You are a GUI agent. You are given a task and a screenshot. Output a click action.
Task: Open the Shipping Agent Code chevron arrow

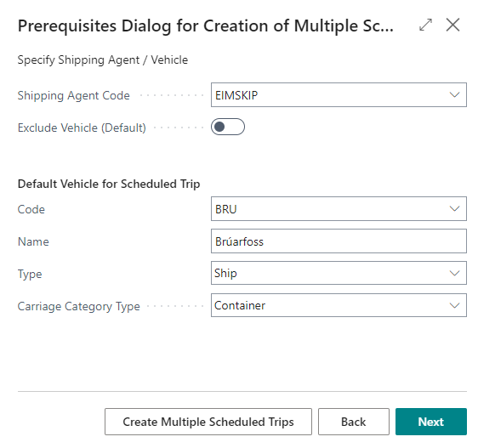click(x=454, y=95)
